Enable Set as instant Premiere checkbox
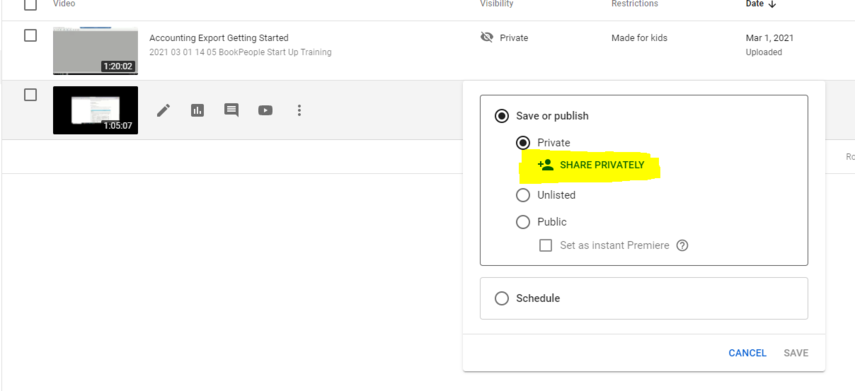The height and width of the screenshot is (391, 855). [545, 245]
